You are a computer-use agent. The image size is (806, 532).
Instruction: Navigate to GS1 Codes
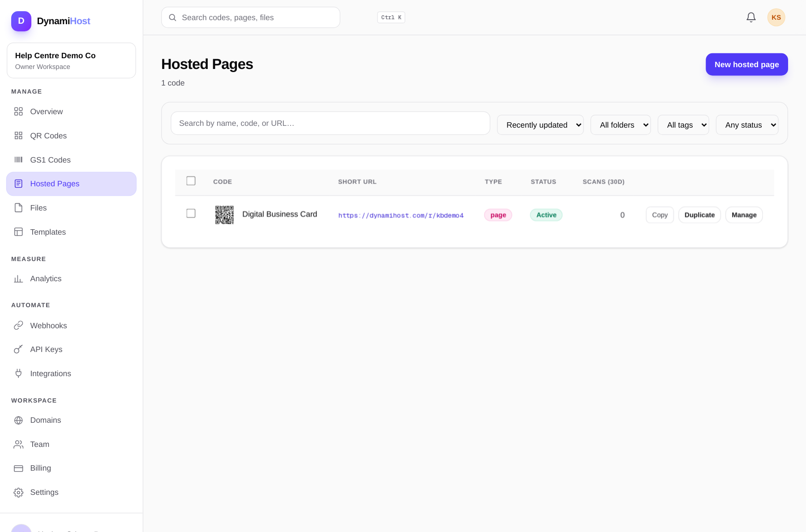coord(71,160)
